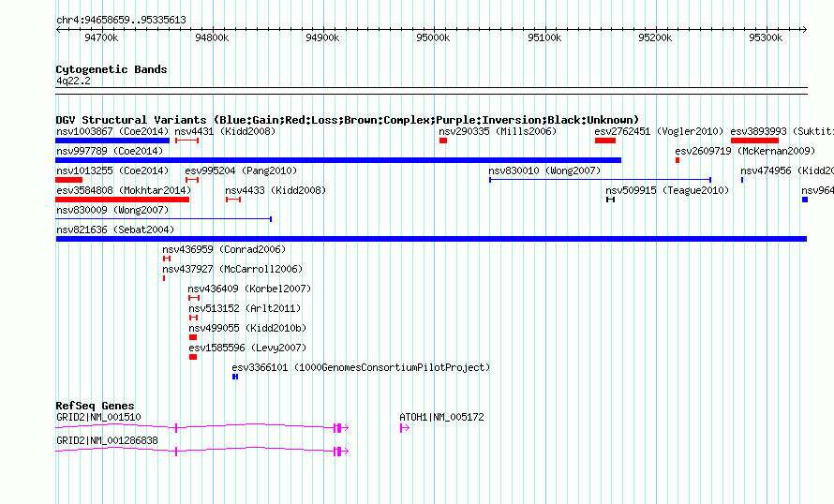Screen dimensions: 834x504
Task: Open nsv436409 (Korbel2007) variant label
Action: tap(249, 289)
